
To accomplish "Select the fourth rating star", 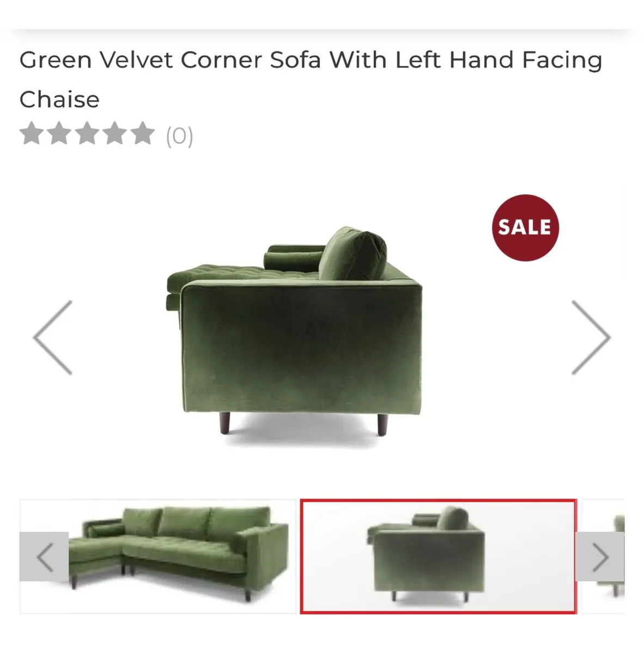I will pos(115,134).
